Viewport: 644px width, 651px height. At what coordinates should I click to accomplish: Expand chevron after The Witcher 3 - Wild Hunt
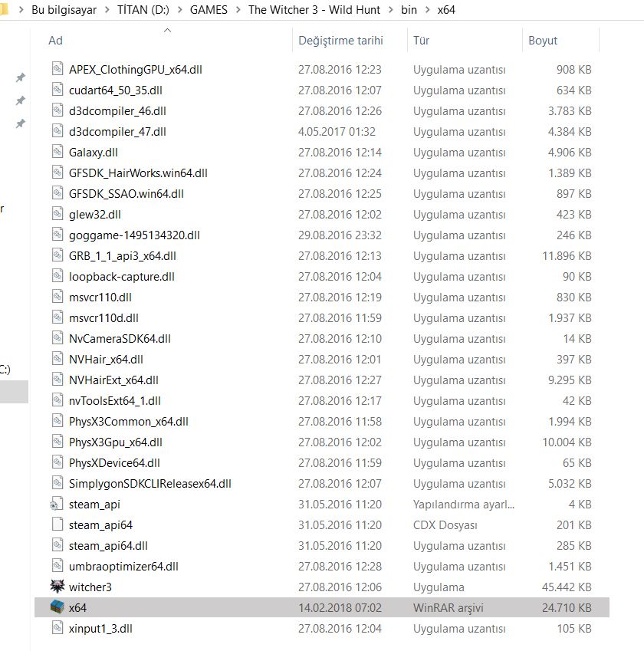[391, 10]
